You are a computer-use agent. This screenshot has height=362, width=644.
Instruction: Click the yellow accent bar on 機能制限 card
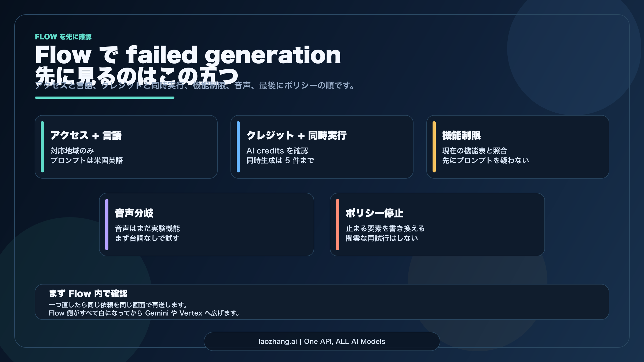pos(434,147)
